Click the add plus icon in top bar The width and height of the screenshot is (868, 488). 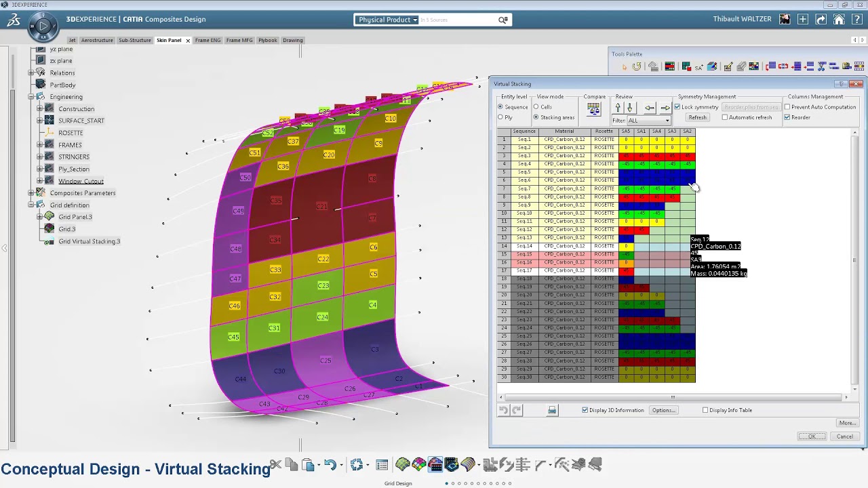coord(803,20)
